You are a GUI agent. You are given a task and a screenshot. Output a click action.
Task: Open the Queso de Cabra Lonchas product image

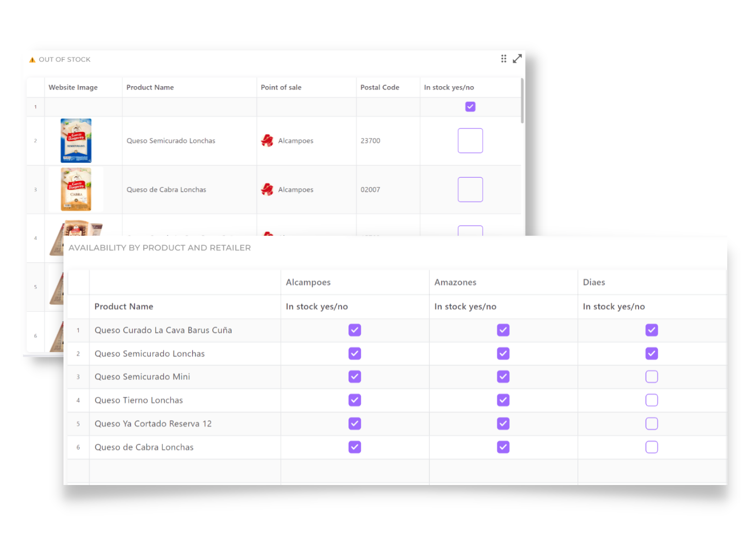[x=76, y=189]
